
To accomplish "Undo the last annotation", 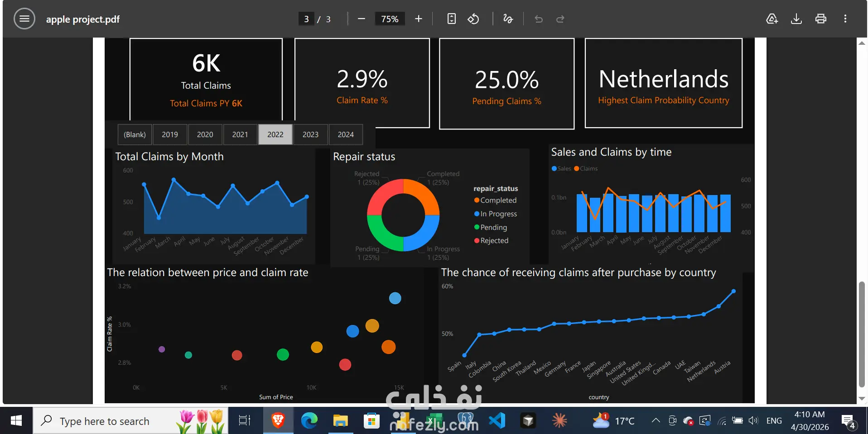I will coord(539,19).
